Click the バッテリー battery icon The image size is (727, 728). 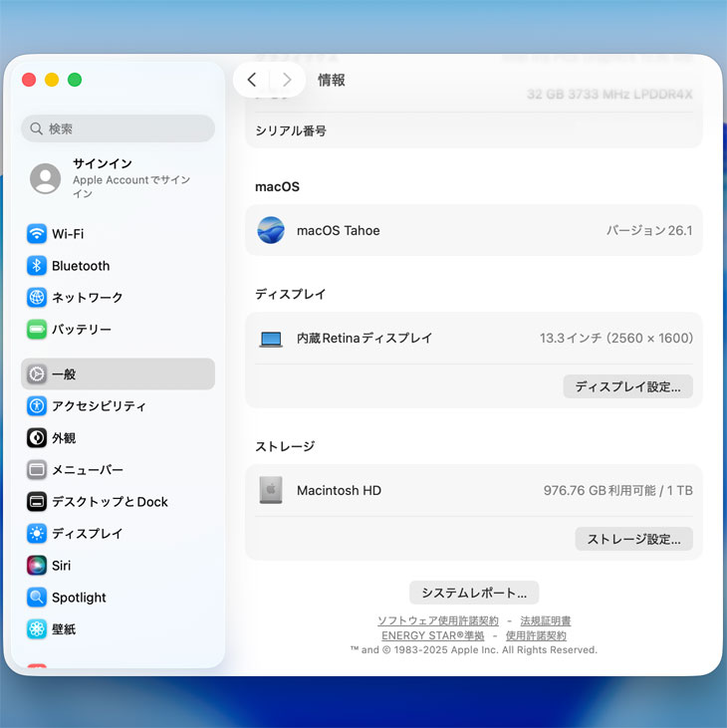(37, 330)
